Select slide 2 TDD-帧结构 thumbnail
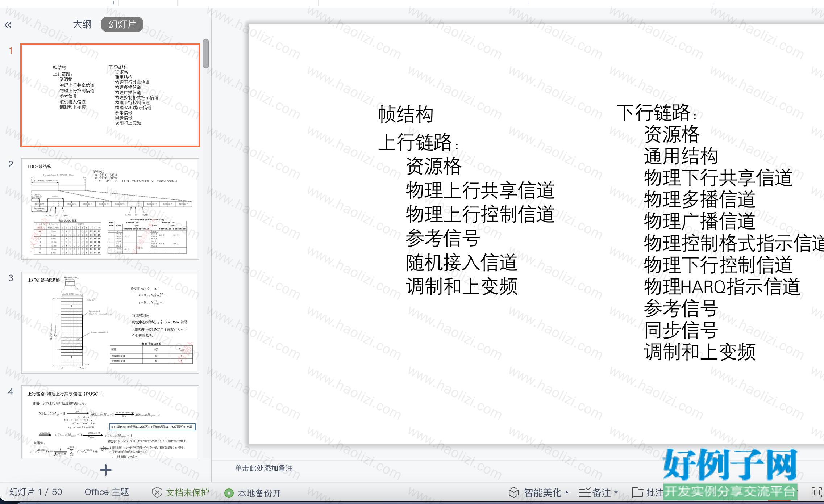The width and height of the screenshot is (824, 504). (x=110, y=209)
